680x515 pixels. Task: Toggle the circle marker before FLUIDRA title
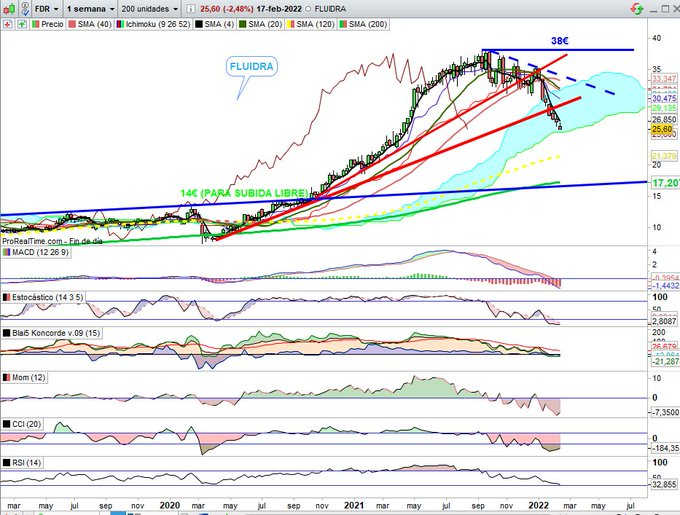(308, 9)
